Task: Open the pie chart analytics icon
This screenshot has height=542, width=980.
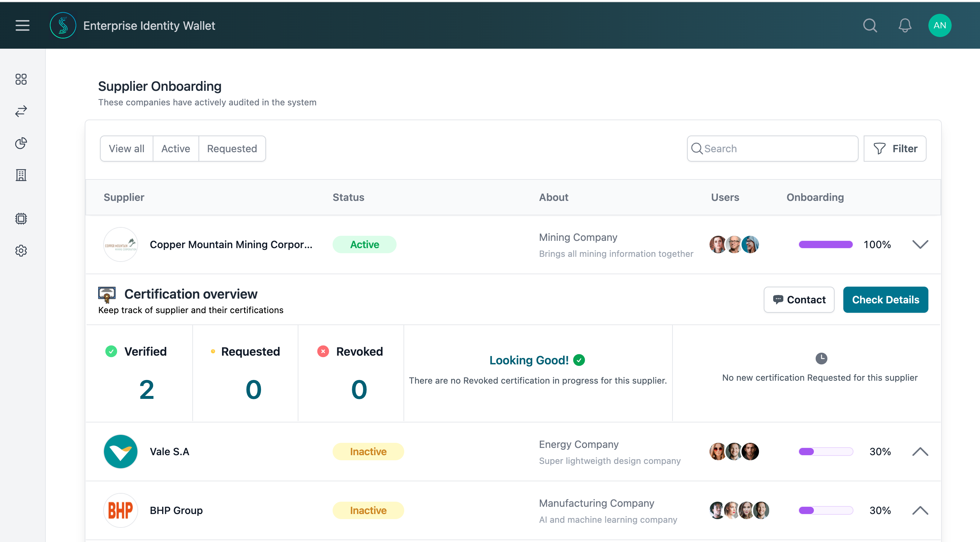Action: coord(21,143)
